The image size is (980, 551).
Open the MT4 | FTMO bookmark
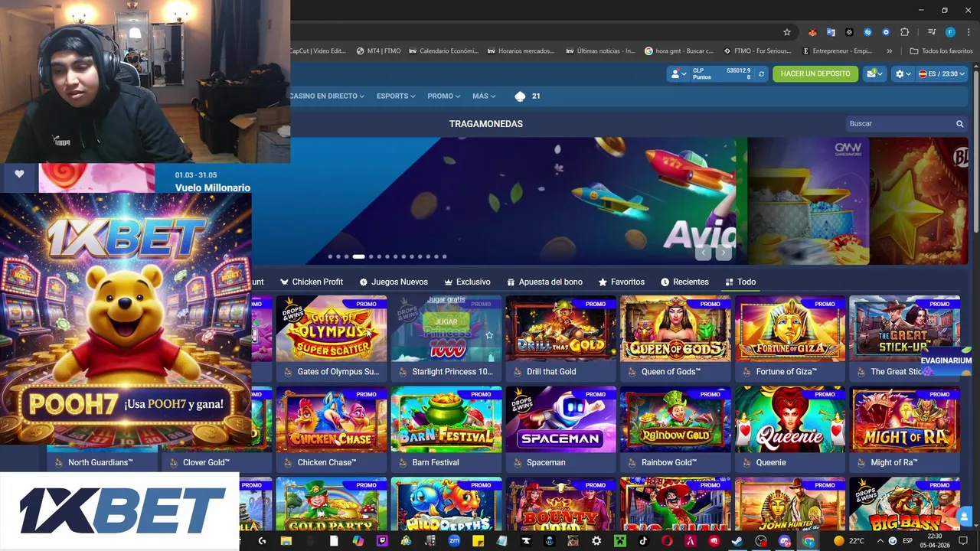click(x=379, y=51)
